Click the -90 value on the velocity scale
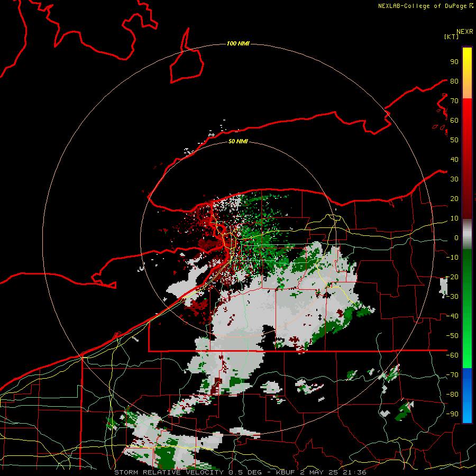Screen dimensions: 476x476 (x=452, y=414)
